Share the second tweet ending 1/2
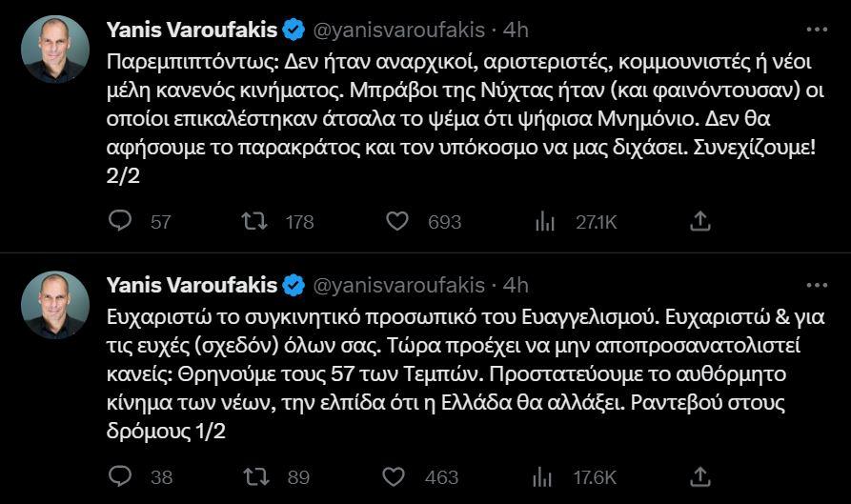 [699, 475]
